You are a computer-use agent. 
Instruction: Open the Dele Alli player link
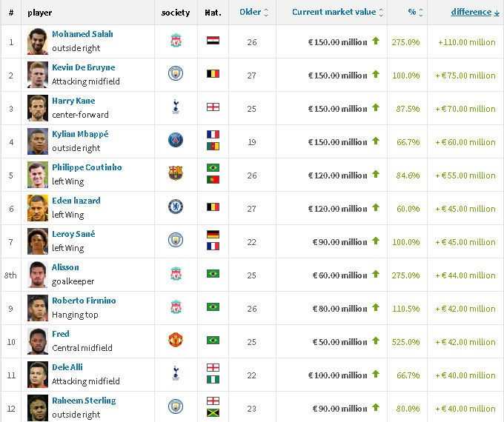(x=67, y=367)
